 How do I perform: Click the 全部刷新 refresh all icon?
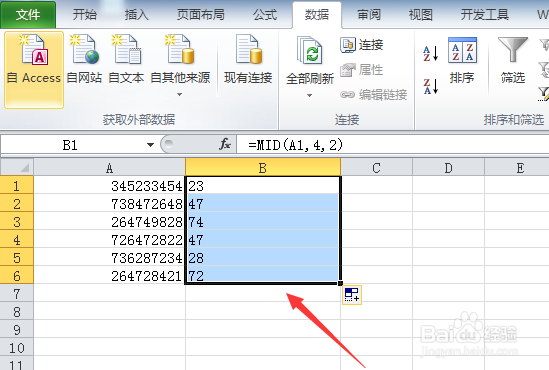pyautogui.click(x=310, y=51)
